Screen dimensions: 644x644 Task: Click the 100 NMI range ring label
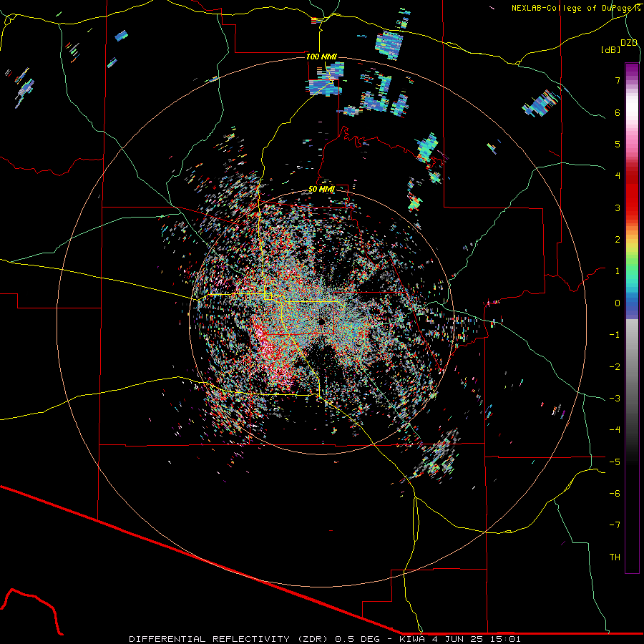321,57
